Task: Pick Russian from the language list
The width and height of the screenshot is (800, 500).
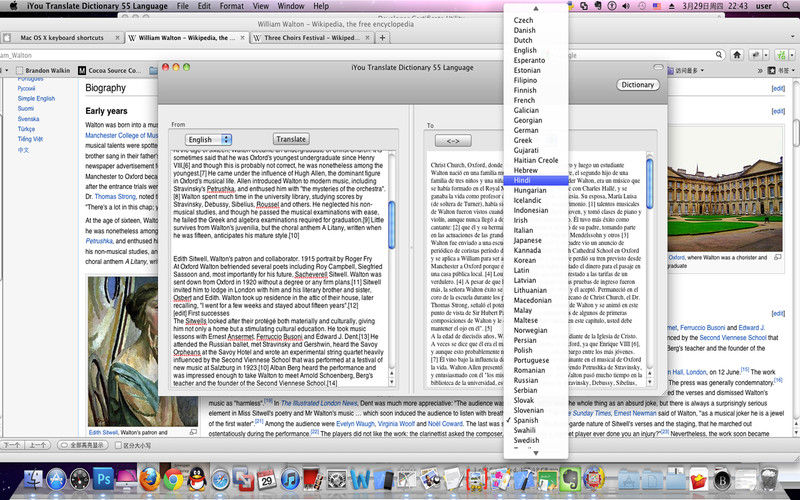Action: (536, 380)
